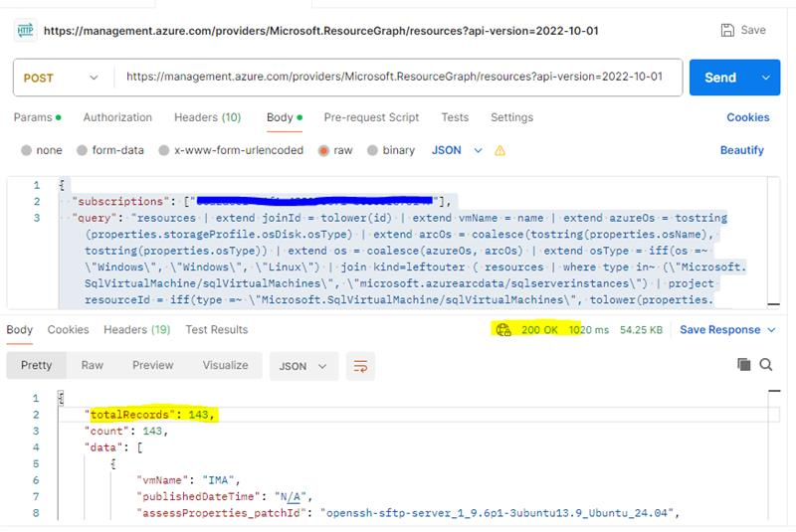Screen dimensions: 796x532
Task: Click the JSON warning triangle icon
Action: (499, 150)
